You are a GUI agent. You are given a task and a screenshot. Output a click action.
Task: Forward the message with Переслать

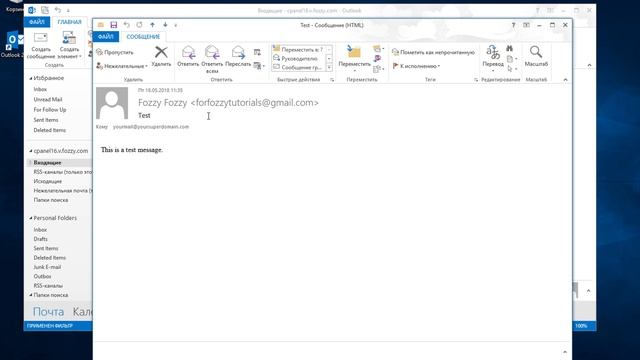[238, 56]
